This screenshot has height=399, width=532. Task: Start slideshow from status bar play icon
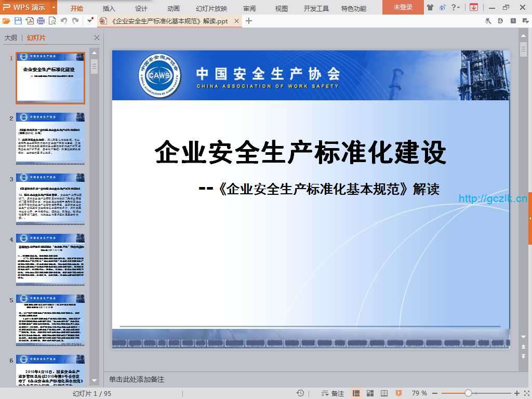tap(398, 393)
